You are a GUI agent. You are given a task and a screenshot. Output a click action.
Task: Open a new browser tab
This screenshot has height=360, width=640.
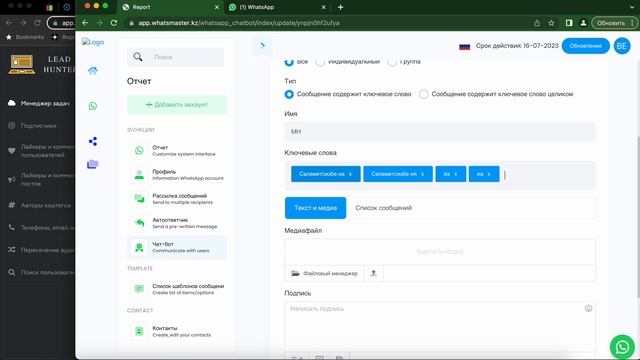pos(340,7)
